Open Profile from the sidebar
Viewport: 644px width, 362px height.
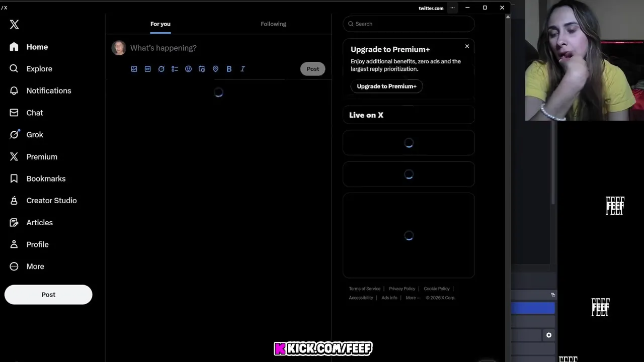tap(29, 244)
